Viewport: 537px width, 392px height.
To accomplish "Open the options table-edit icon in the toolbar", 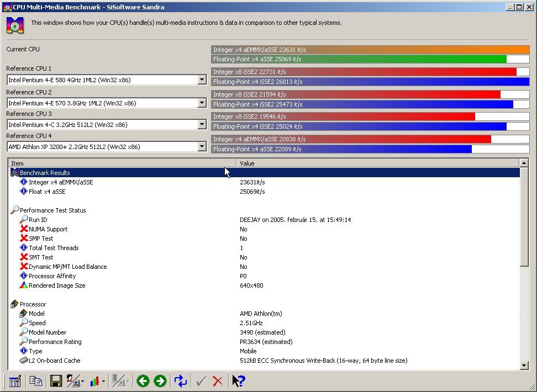I will pos(15,381).
